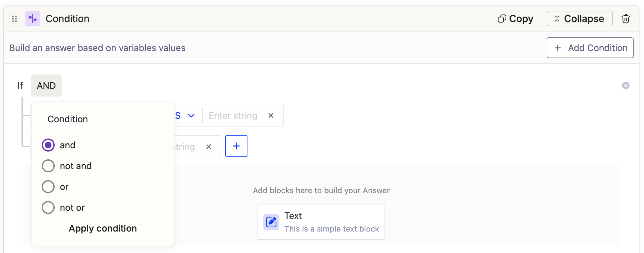
Task: Click the drag handle dots icon
Action: [x=14, y=19]
